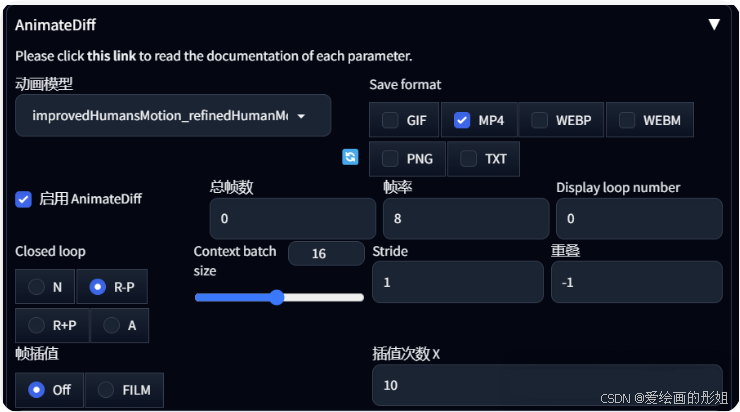Click the AnimateDiff panel title
This screenshot has width=740, height=412.
click(55, 25)
